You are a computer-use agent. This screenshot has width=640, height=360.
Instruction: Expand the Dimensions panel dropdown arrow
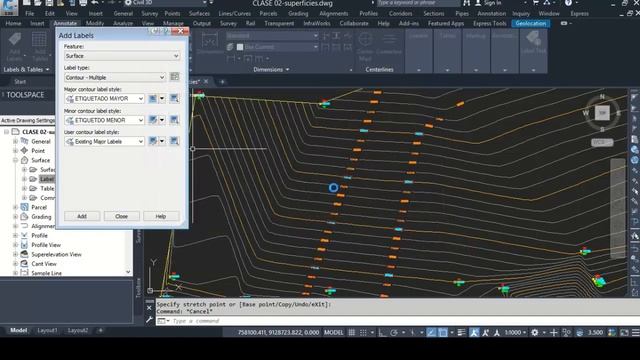pos(287,70)
